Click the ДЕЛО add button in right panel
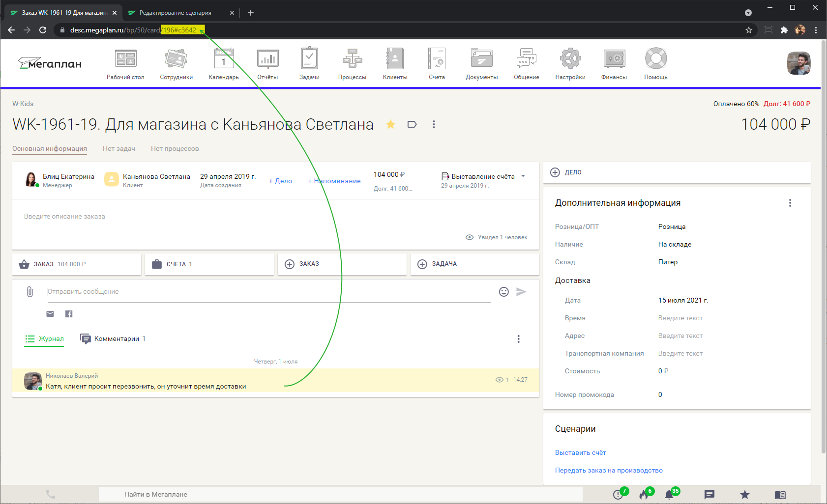The image size is (827, 504). (x=677, y=172)
